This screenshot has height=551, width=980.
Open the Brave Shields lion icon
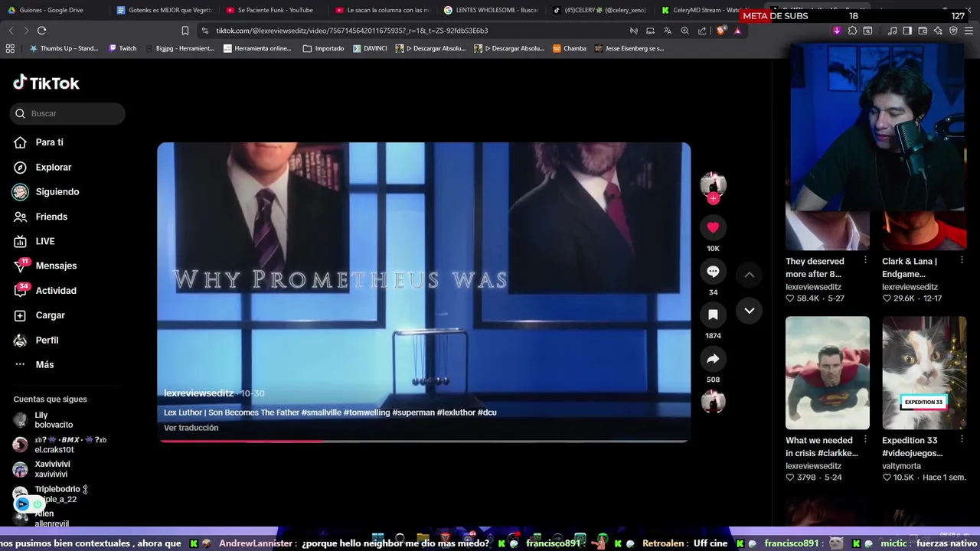click(x=721, y=31)
